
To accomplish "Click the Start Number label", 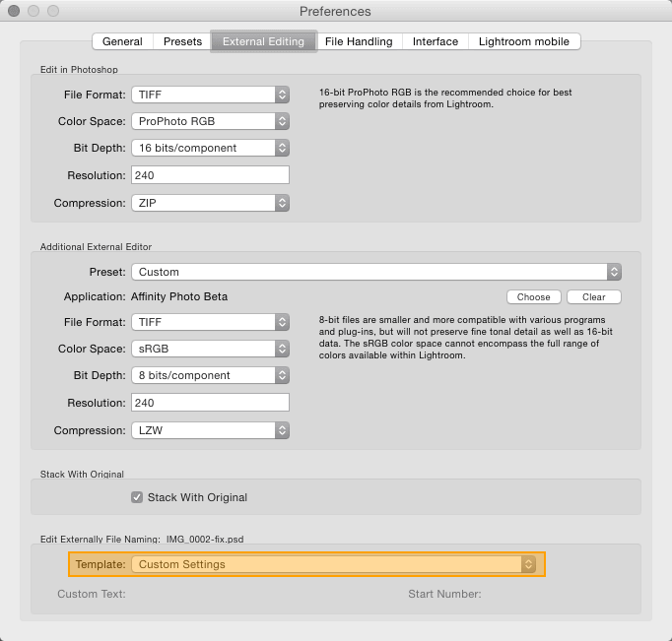I will [x=444, y=594].
